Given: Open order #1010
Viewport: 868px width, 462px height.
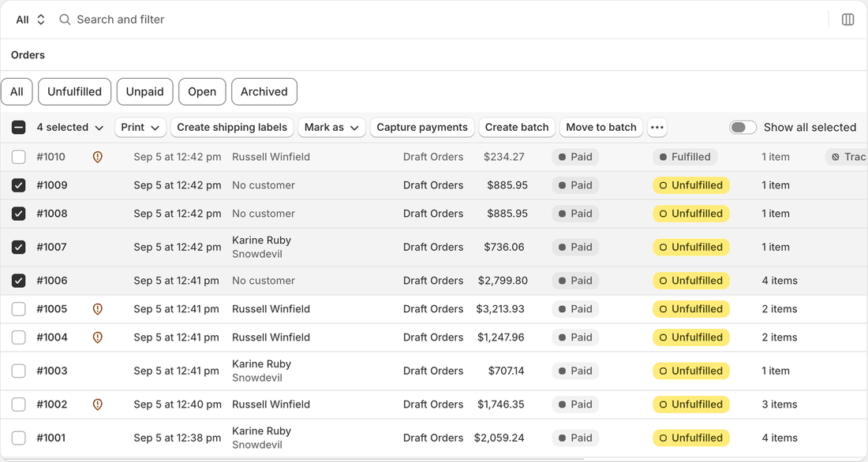Looking at the screenshot, I should click(x=51, y=157).
